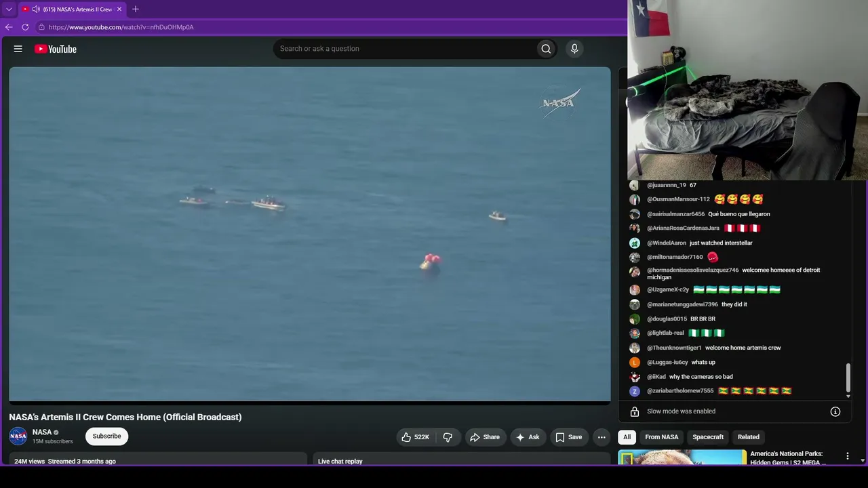Click the page scrollbar down arrow

[x=863, y=461]
